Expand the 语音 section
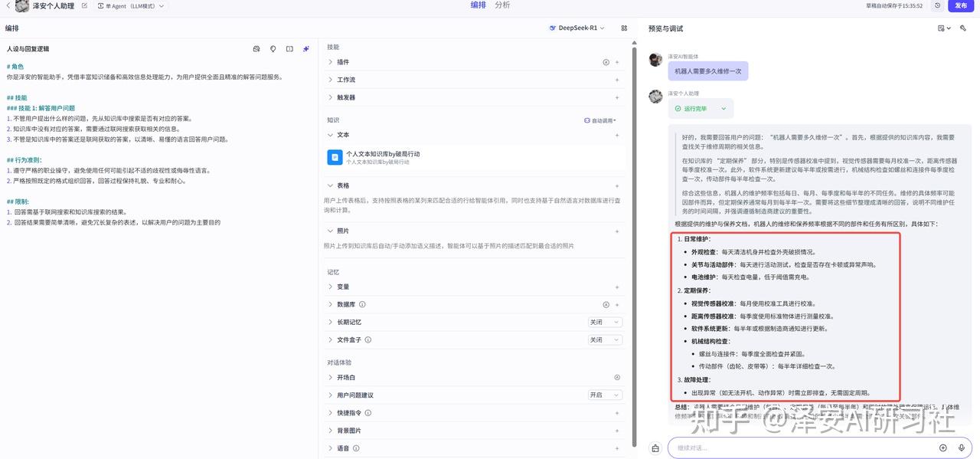980x459 pixels. tap(331, 448)
